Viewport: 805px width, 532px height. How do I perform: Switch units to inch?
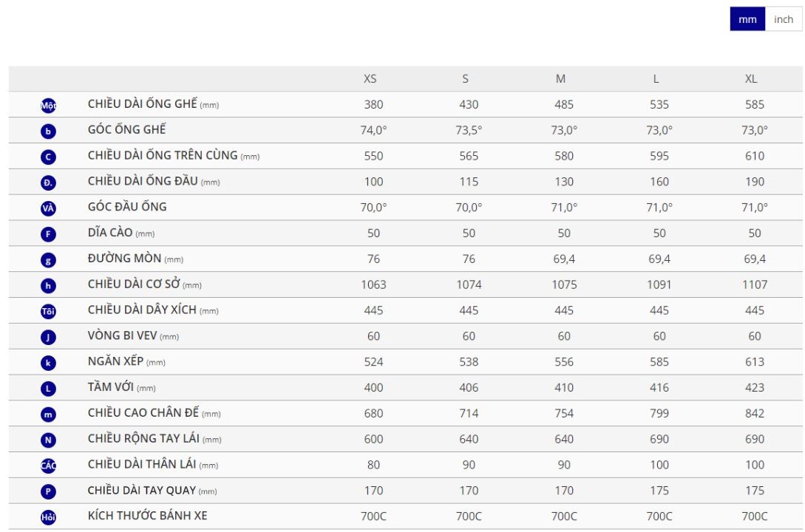pyautogui.click(x=784, y=20)
